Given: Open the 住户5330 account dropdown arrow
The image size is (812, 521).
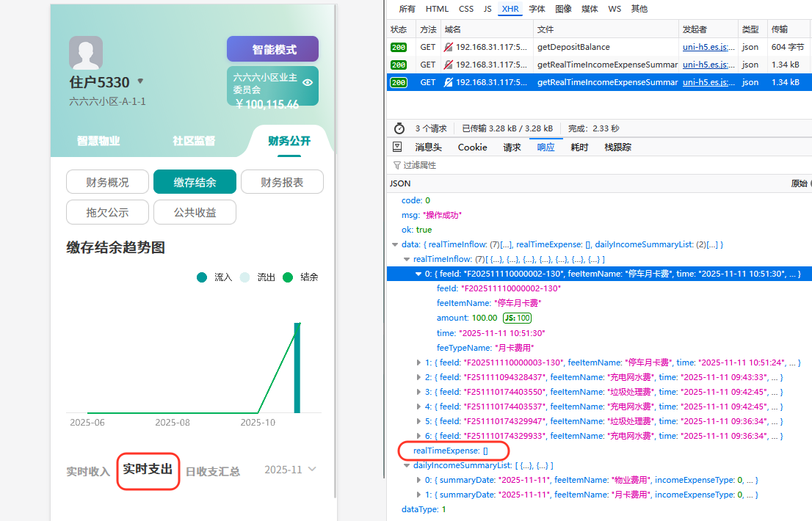Looking at the screenshot, I should coord(140,81).
